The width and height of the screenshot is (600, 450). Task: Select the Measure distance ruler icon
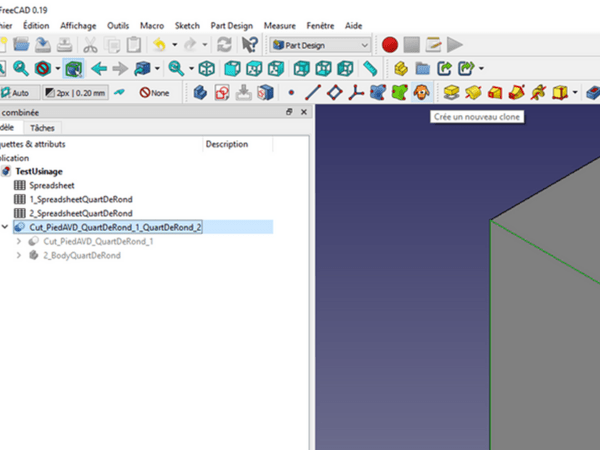click(371, 69)
